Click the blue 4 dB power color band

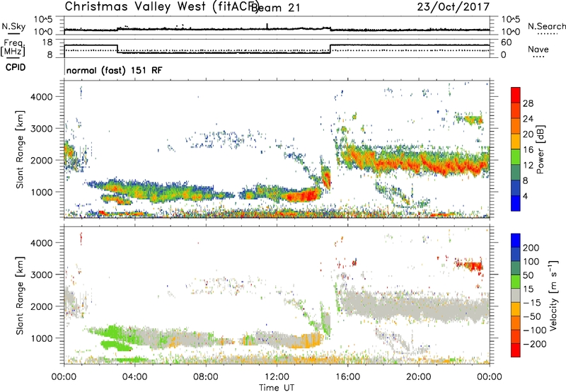pyautogui.click(x=516, y=203)
